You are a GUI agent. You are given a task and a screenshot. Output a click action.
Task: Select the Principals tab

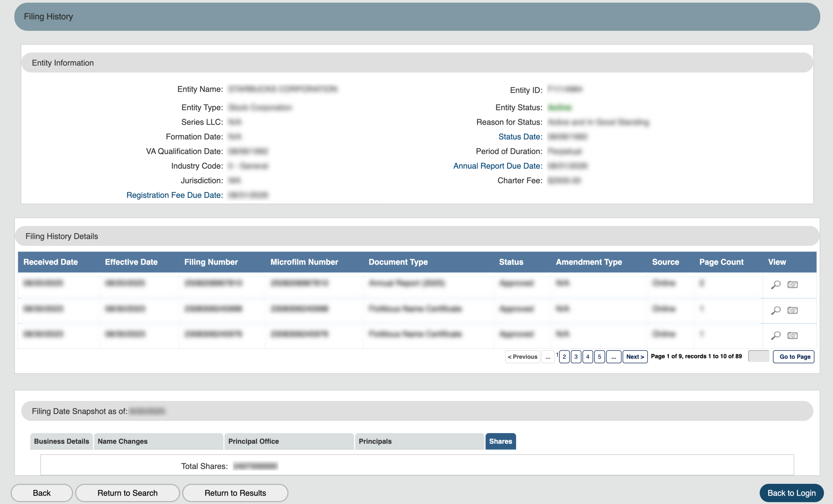[x=419, y=441]
